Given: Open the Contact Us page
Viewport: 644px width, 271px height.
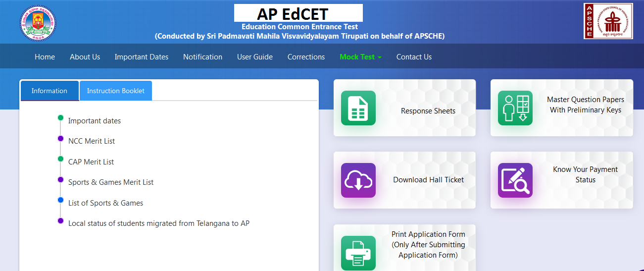Looking at the screenshot, I should point(414,57).
